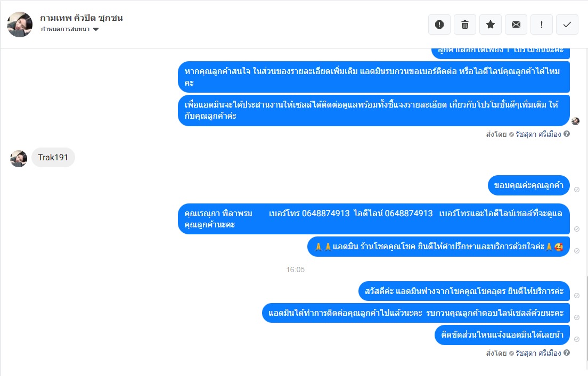Click customer avatar beside Trak191 message
Viewport: 588px width, 376px height.
point(19,159)
